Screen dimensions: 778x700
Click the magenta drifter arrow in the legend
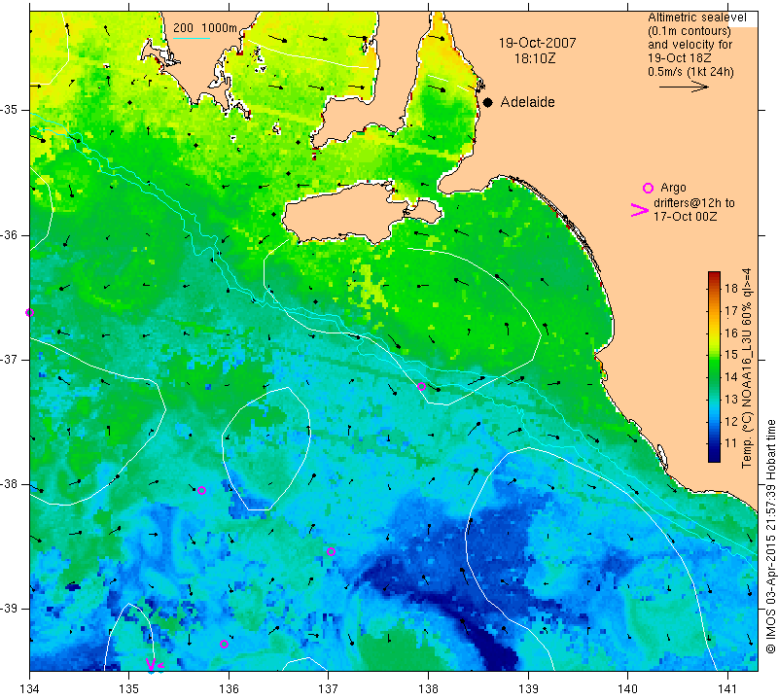coord(640,210)
